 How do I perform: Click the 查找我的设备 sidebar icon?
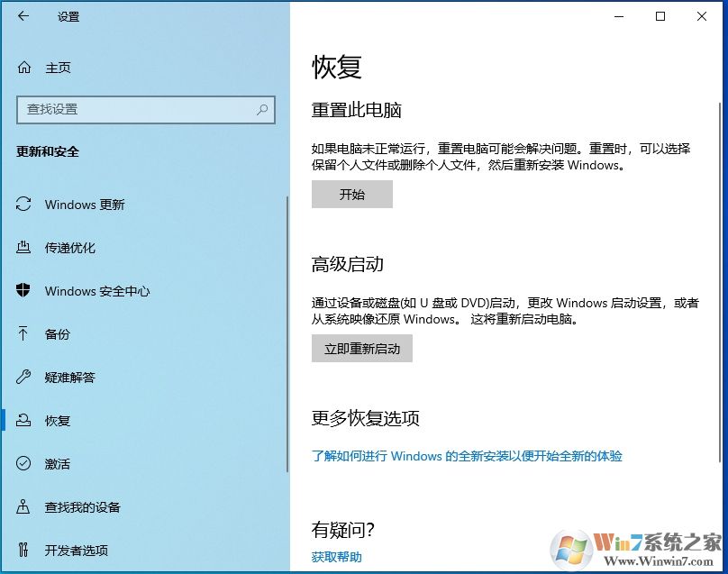pyautogui.click(x=24, y=507)
